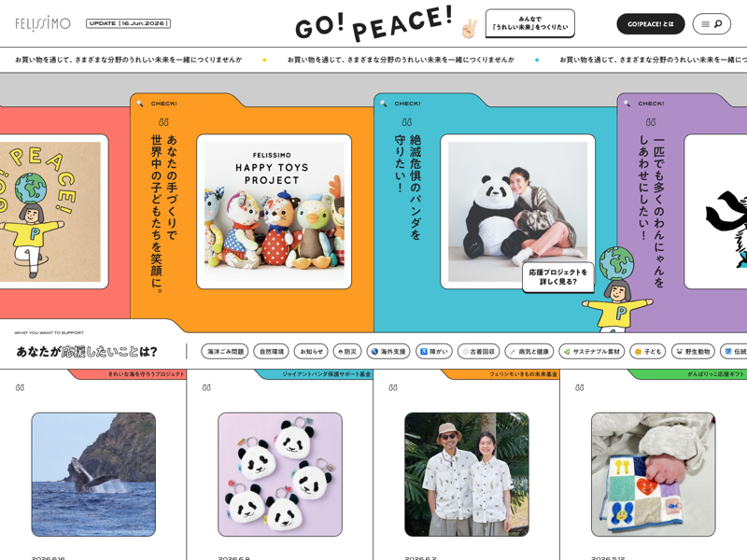
Task: Select the 防災 tag
Action: coord(347,352)
